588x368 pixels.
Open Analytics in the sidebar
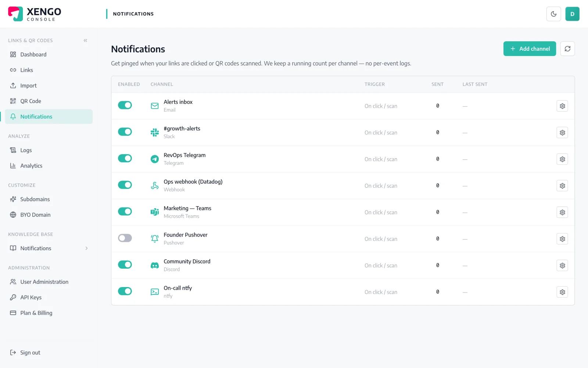pos(49,166)
